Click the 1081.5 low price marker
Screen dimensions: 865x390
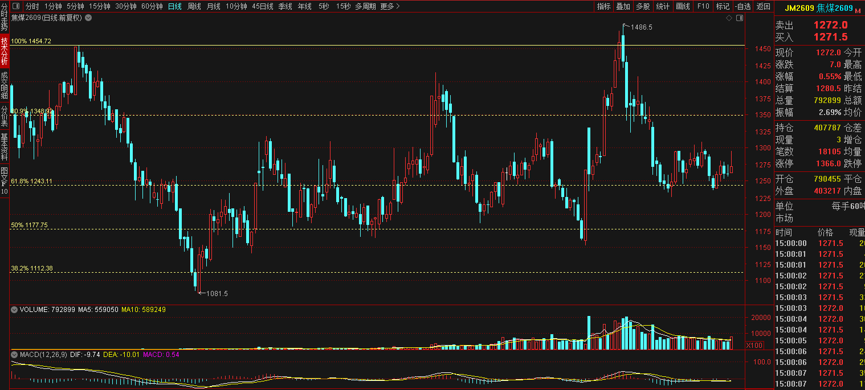(x=216, y=293)
